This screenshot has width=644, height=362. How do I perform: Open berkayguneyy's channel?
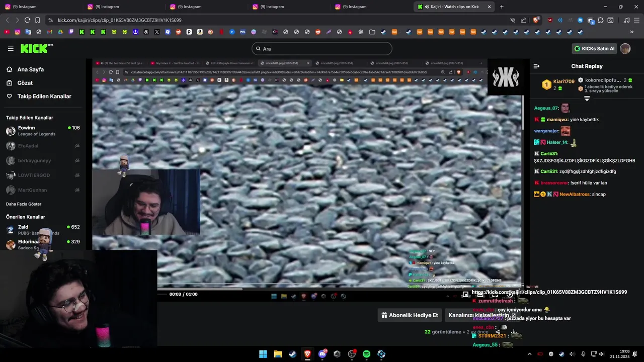coord(43,160)
